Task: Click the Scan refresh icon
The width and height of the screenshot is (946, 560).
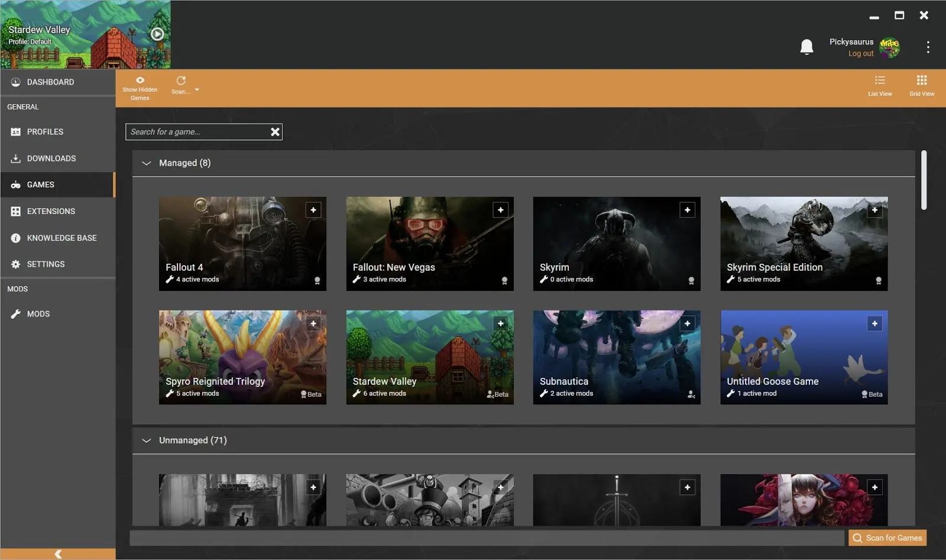Action: tap(181, 80)
